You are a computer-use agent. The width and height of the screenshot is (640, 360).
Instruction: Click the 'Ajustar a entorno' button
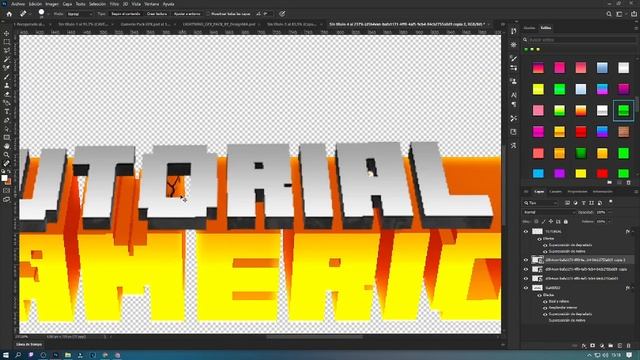click(187, 14)
